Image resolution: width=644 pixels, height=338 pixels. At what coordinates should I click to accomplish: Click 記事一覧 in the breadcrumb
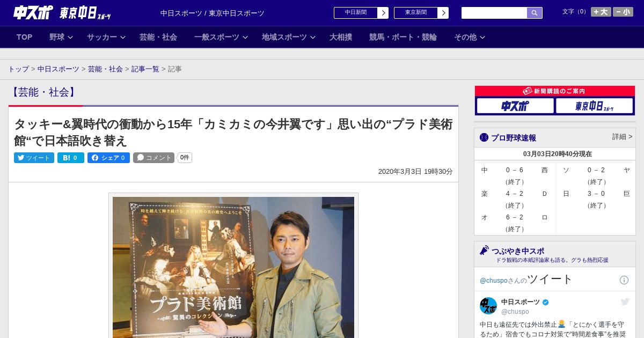tap(145, 69)
